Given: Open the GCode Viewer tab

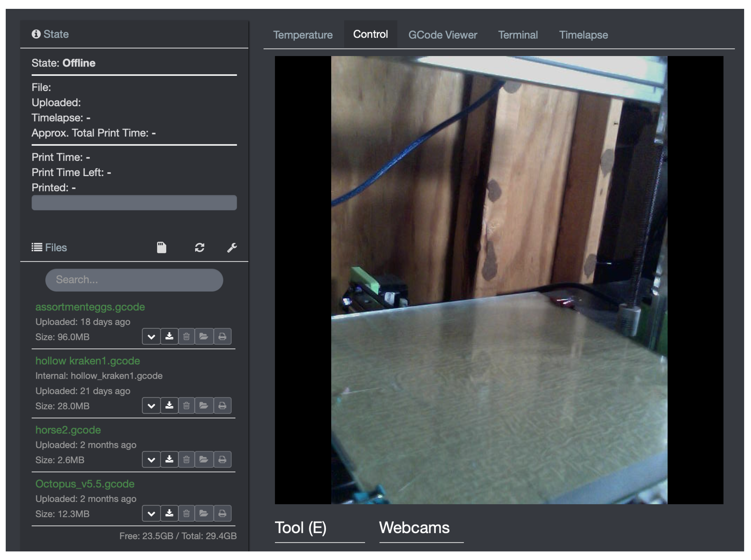Looking at the screenshot, I should (x=442, y=35).
